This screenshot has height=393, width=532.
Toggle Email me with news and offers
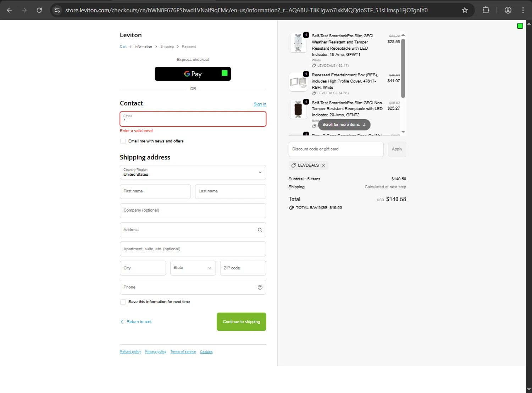[x=123, y=141]
